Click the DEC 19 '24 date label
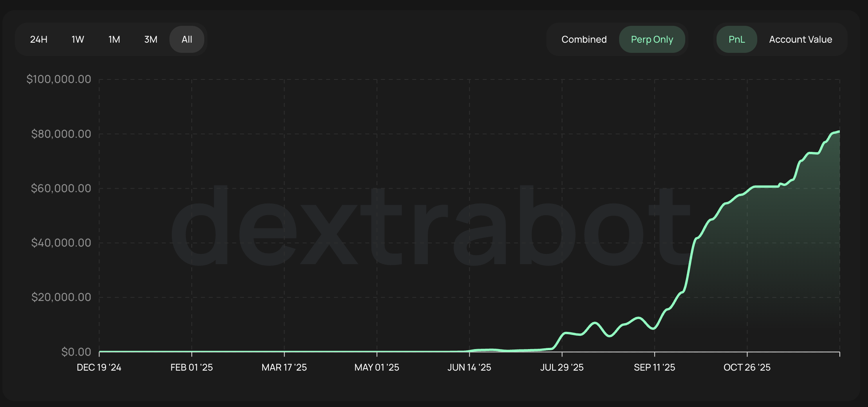Screen dimensions: 868x407 pos(99,367)
